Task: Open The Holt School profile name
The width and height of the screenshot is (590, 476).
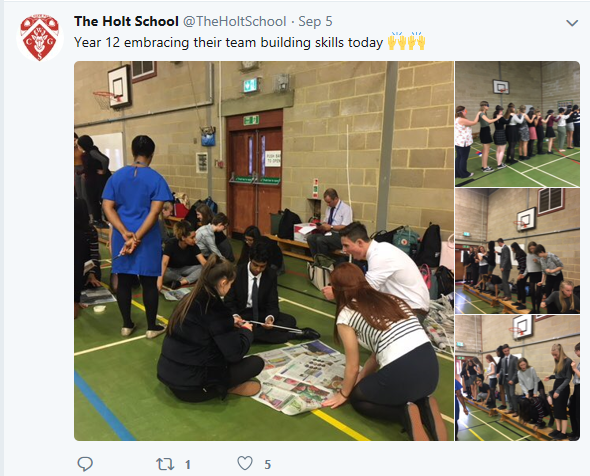Action: [126, 21]
